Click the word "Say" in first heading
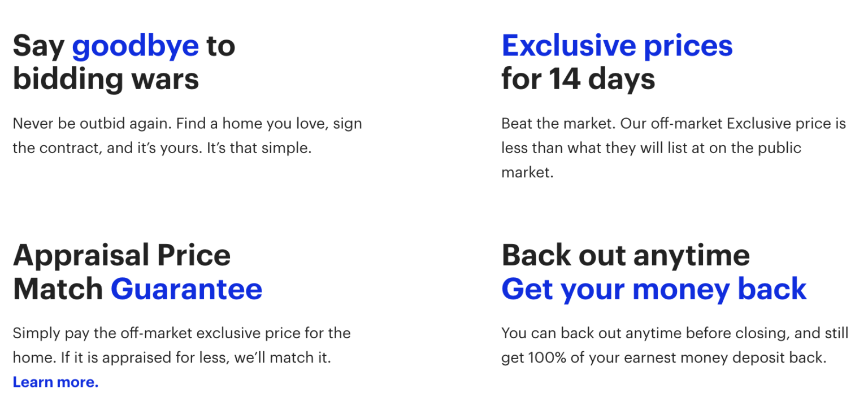 point(38,46)
